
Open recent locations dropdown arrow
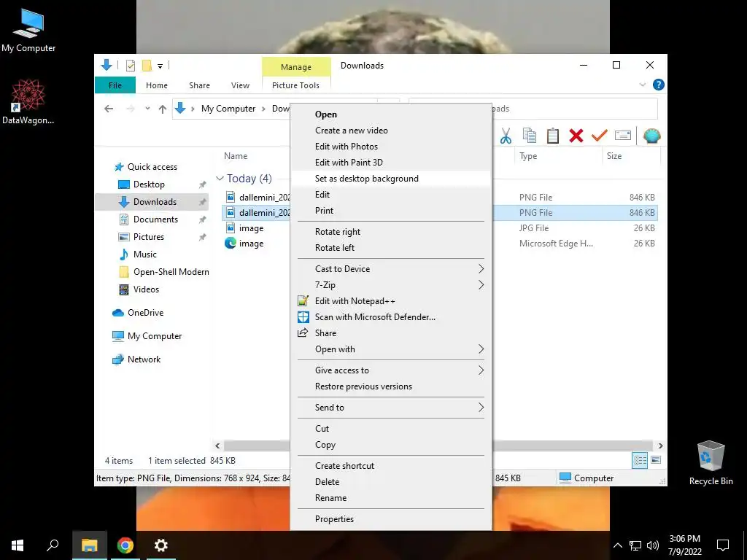pos(147,109)
